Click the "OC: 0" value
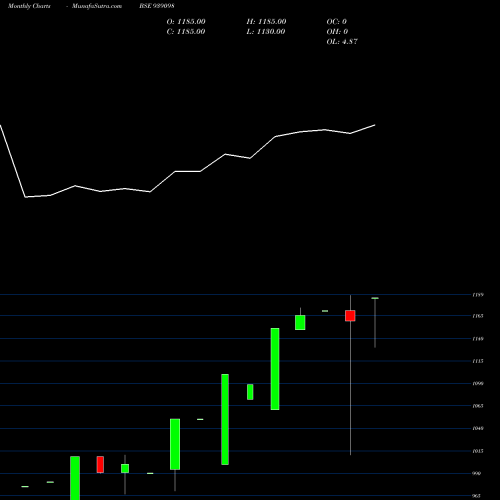This screenshot has width=500, height=500. point(337,22)
